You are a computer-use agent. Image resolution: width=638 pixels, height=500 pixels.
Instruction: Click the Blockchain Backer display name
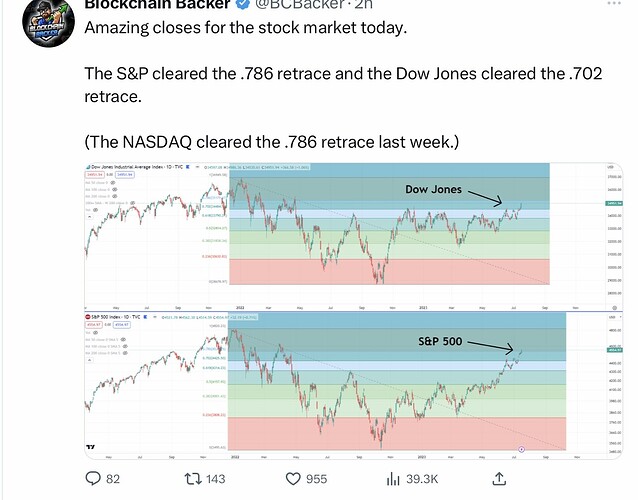[x=157, y=4]
